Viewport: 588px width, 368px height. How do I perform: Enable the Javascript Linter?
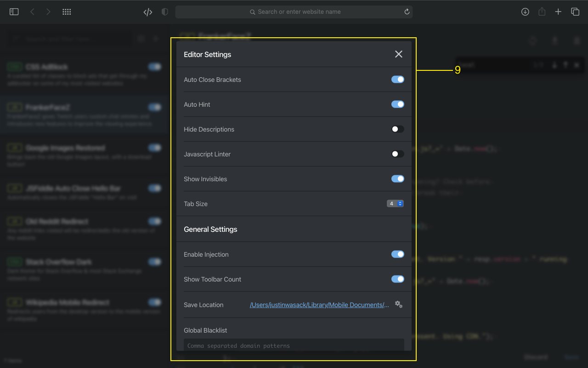(397, 154)
